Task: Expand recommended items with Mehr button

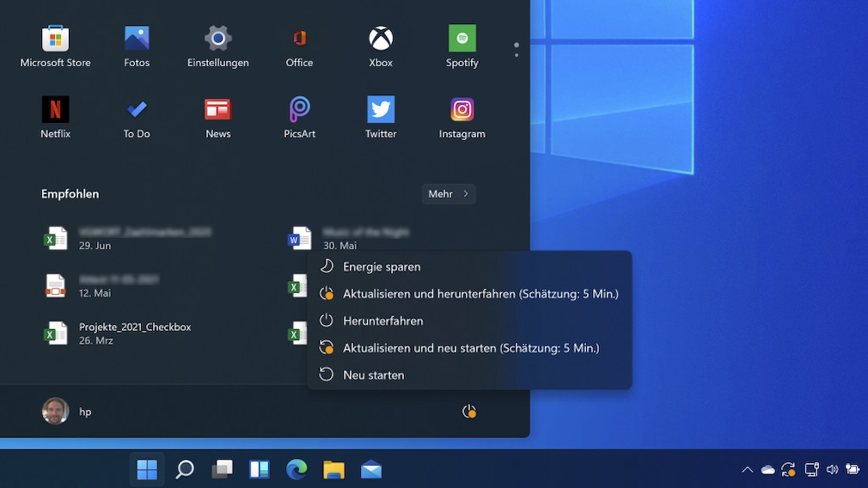Action: [x=449, y=194]
